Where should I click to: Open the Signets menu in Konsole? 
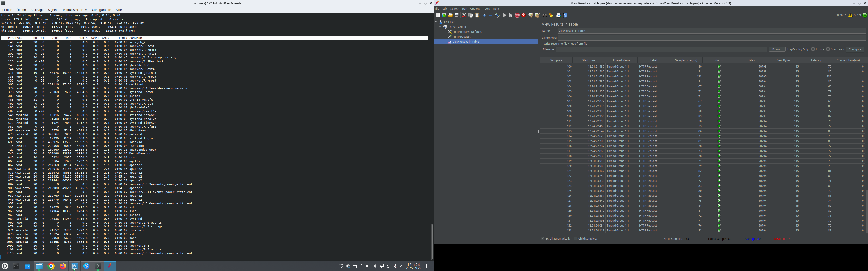tap(53, 10)
